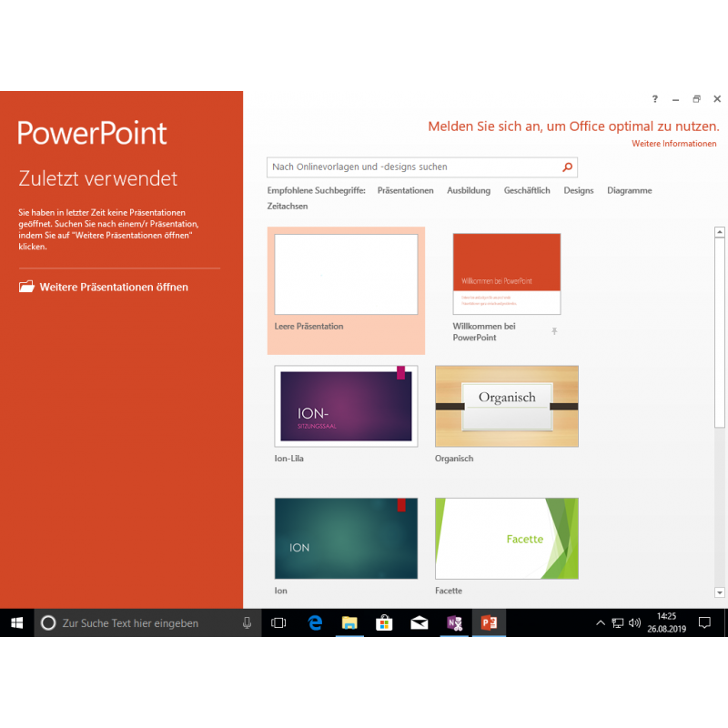The image size is (728, 728).
Task: Choose the Facette template thumbnail
Action: 506,538
